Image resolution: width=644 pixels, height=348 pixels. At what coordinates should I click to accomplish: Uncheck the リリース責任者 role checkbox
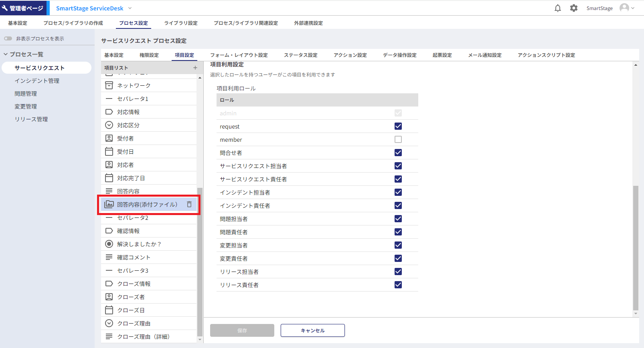point(398,285)
